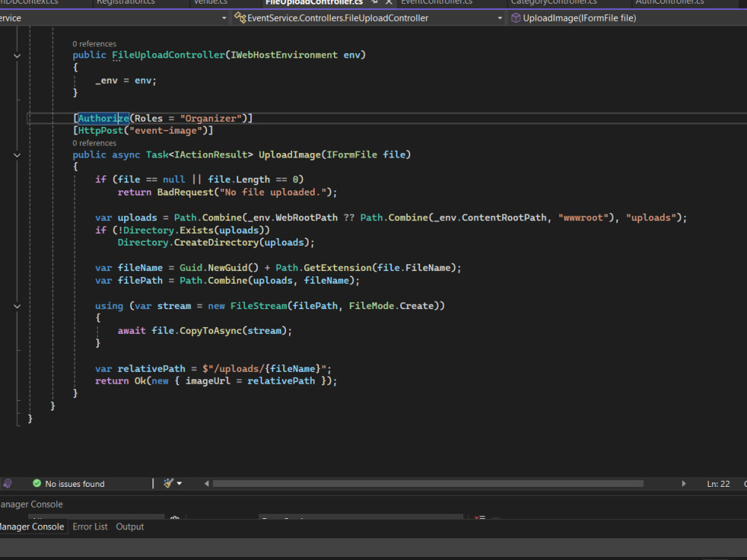Click the BadRequest call in the code
Screen dimensions: 747x560
tap(185, 193)
